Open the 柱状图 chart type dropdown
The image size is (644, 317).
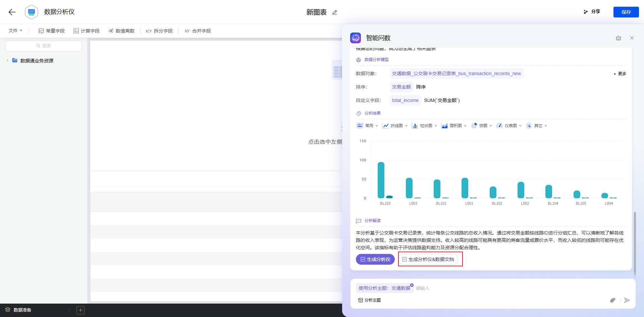point(425,126)
